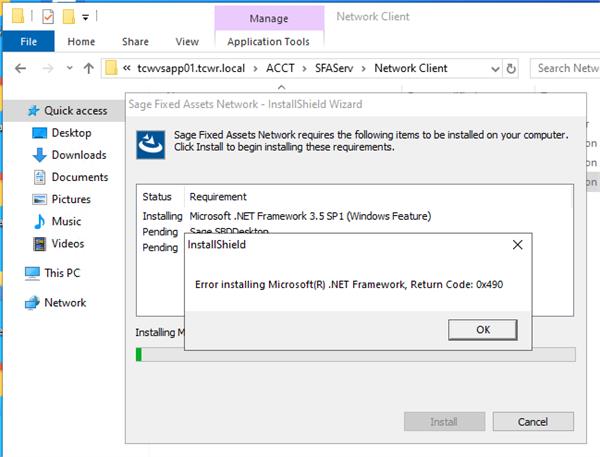Viewport: 600px width, 457px height.
Task: Select This PC in the navigation pane
Action: [x=62, y=273]
